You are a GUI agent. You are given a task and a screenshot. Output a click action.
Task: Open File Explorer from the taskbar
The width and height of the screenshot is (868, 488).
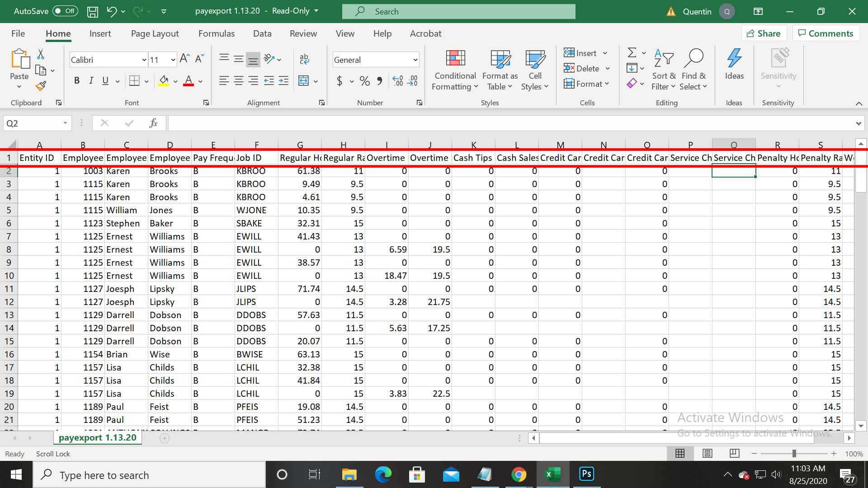[349, 474]
